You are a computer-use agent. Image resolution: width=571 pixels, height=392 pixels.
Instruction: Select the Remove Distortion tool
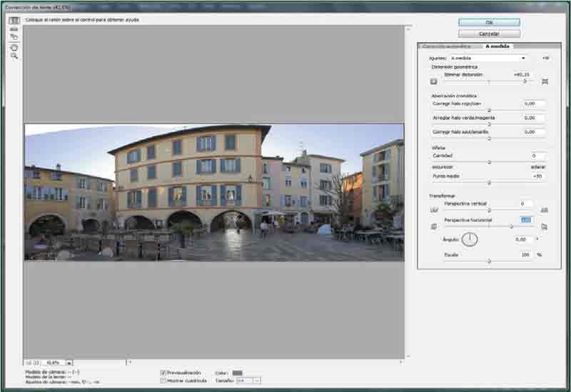tap(14, 21)
